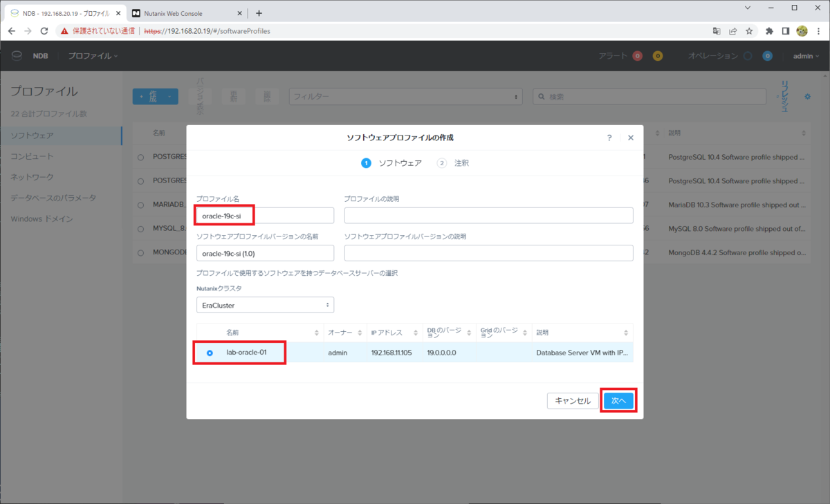Screen dimensions: 830x504
Task: Bookmark this page with star icon
Action: pyautogui.click(x=748, y=31)
